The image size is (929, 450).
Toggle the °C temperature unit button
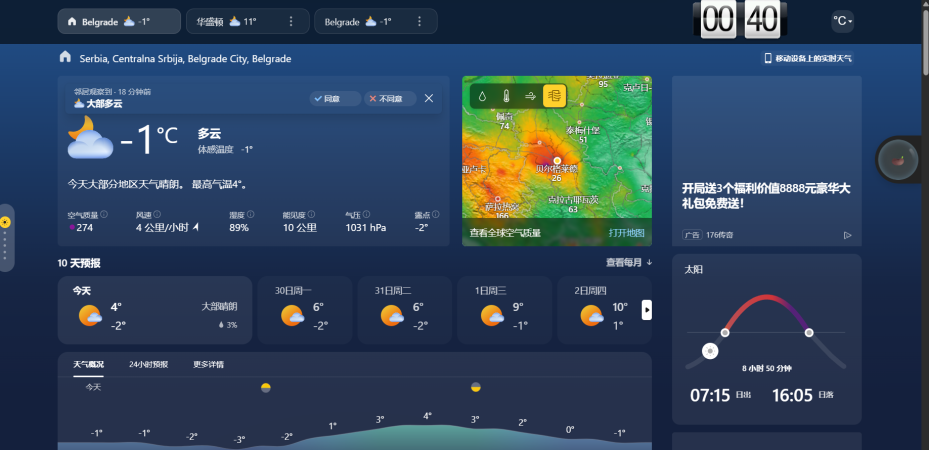(x=843, y=21)
